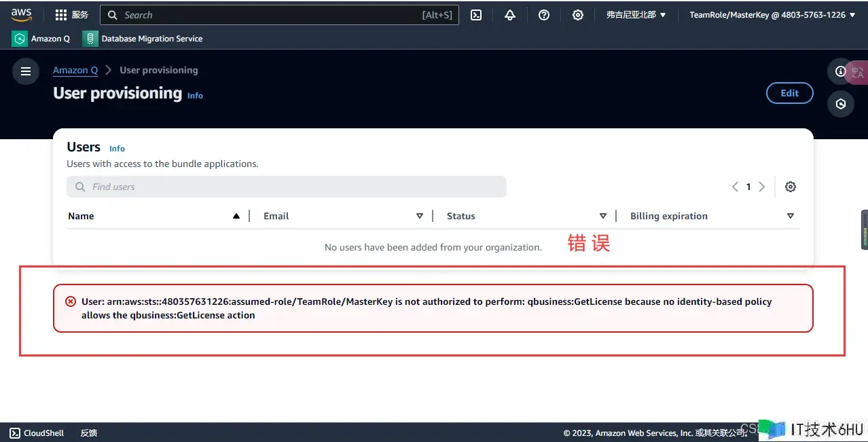This screenshot has width=868, height=442.
Task: Open the help question mark icon
Action: pyautogui.click(x=544, y=15)
